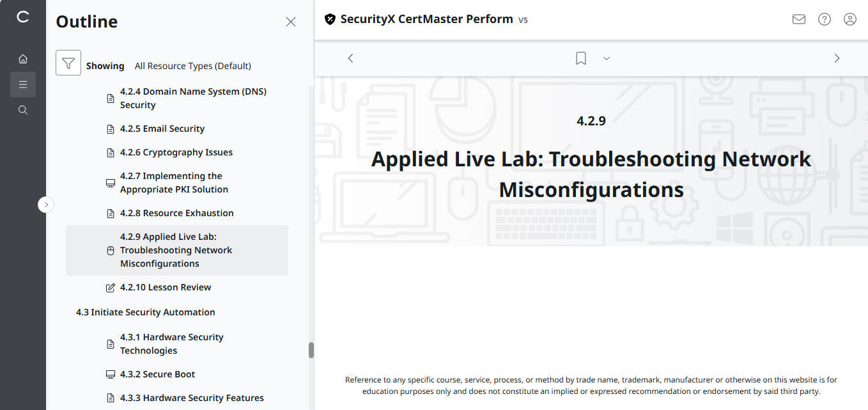Image resolution: width=868 pixels, height=410 pixels.
Task: Click the outline panel scrollbar thumb
Action: 311,350
